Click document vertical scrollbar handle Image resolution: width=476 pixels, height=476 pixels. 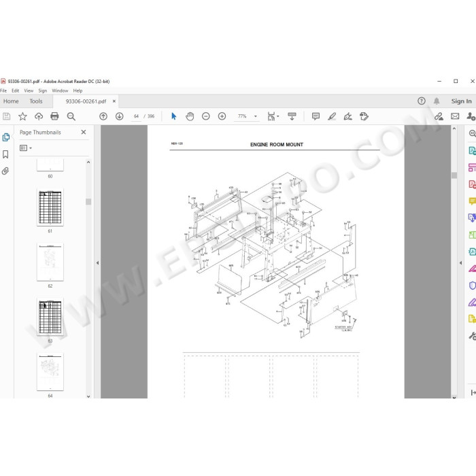point(454,175)
